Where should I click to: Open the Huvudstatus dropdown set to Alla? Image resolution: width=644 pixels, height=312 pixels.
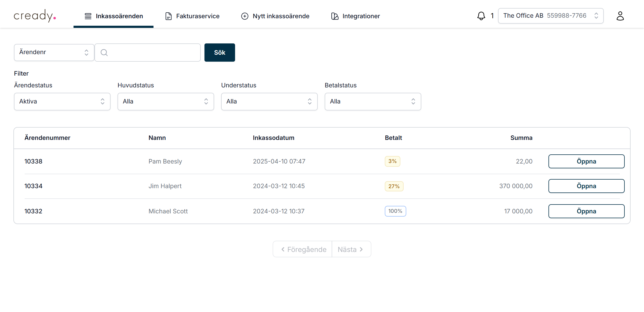(166, 101)
